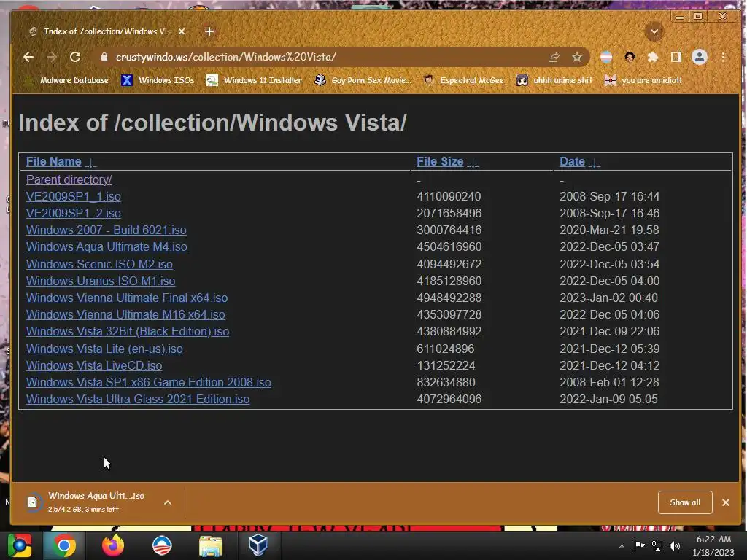Click the volume speaker tray icon
The image size is (747, 560).
(675, 545)
